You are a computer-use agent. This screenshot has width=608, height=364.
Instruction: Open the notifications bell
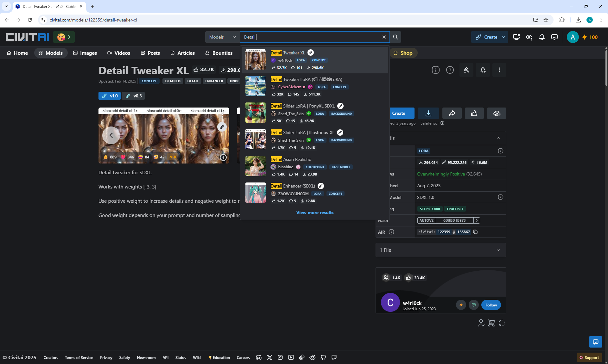coord(541,37)
